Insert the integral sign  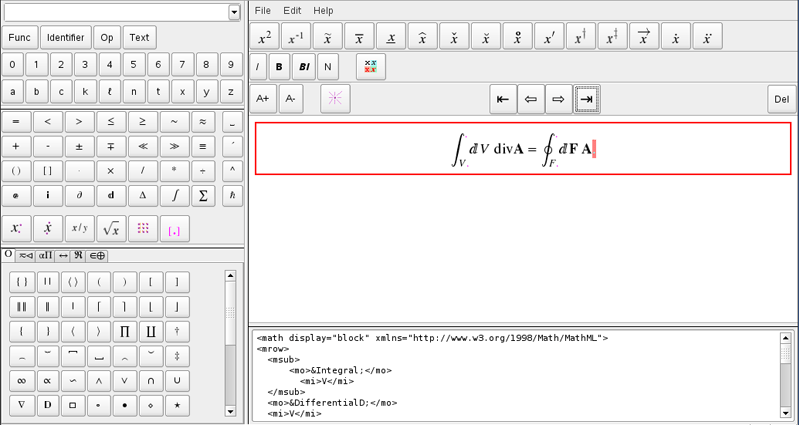tap(175, 196)
